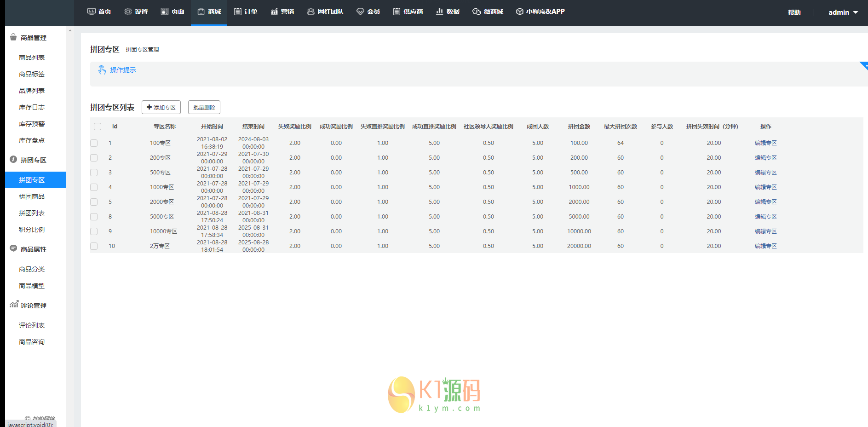Open 拼团商品 in the sidebar menu

(32, 196)
